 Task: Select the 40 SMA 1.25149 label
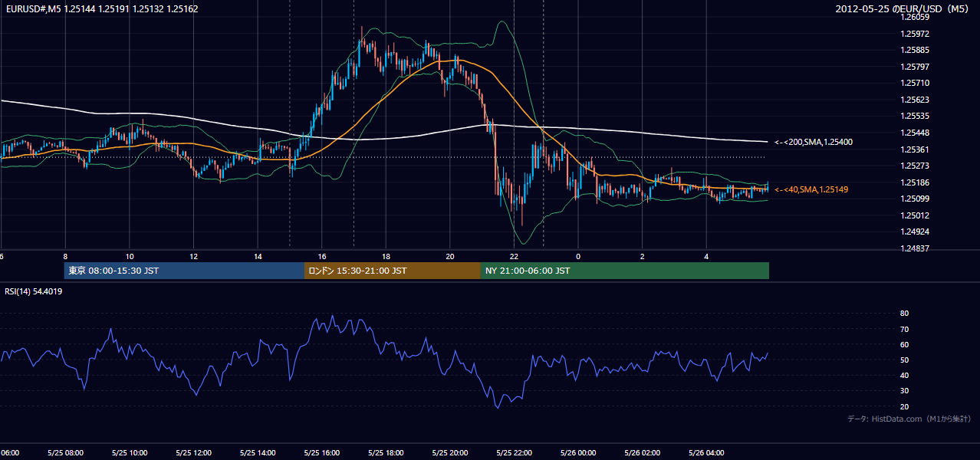tap(811, 189)
